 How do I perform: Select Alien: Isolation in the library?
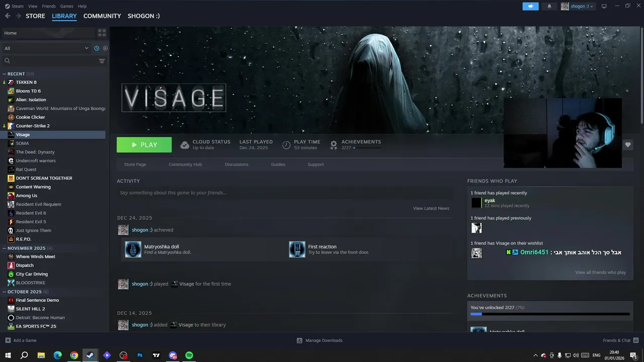(x=31, y=100)
